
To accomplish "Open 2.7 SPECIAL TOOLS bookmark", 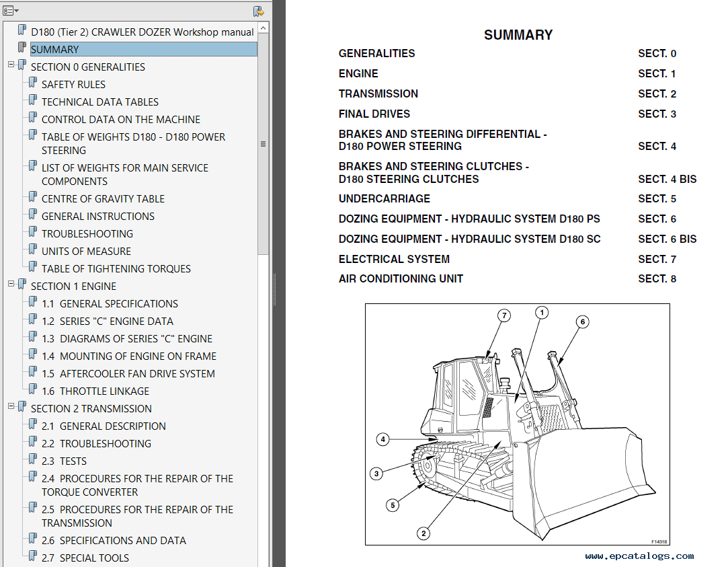I will [85, 558].
